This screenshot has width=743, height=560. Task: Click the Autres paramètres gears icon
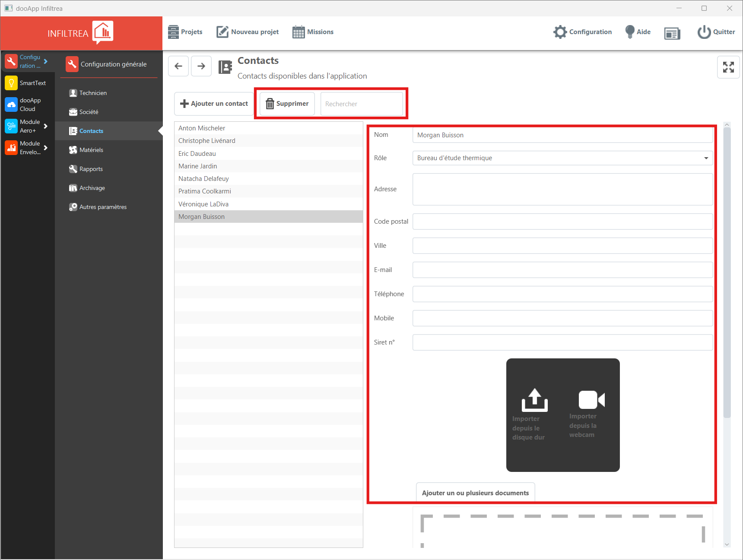click(73, 207)
